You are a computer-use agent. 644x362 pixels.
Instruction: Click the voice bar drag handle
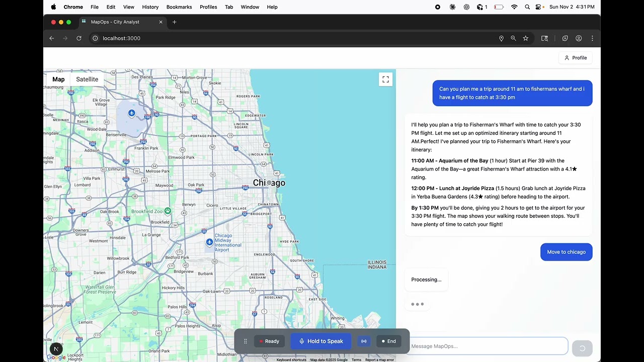point(246,341)
